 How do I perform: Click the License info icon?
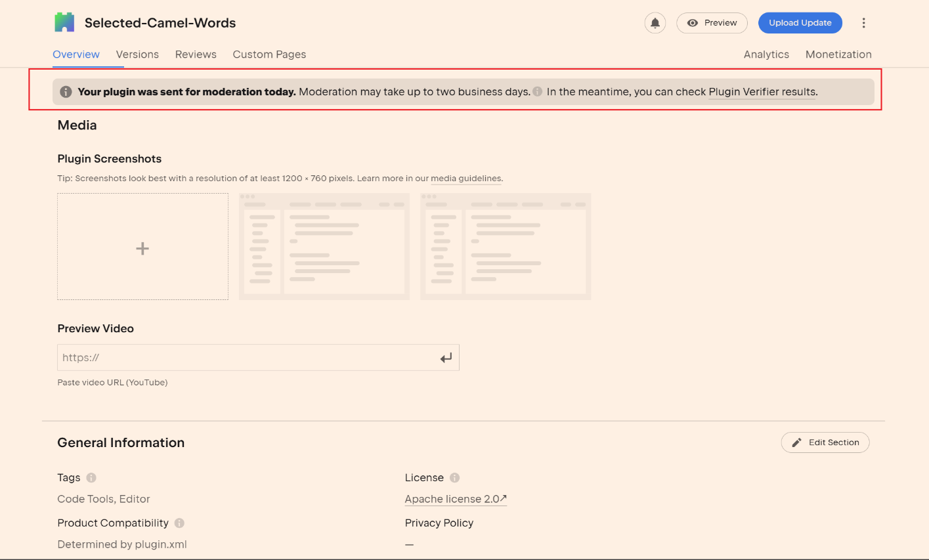[454, 478]
